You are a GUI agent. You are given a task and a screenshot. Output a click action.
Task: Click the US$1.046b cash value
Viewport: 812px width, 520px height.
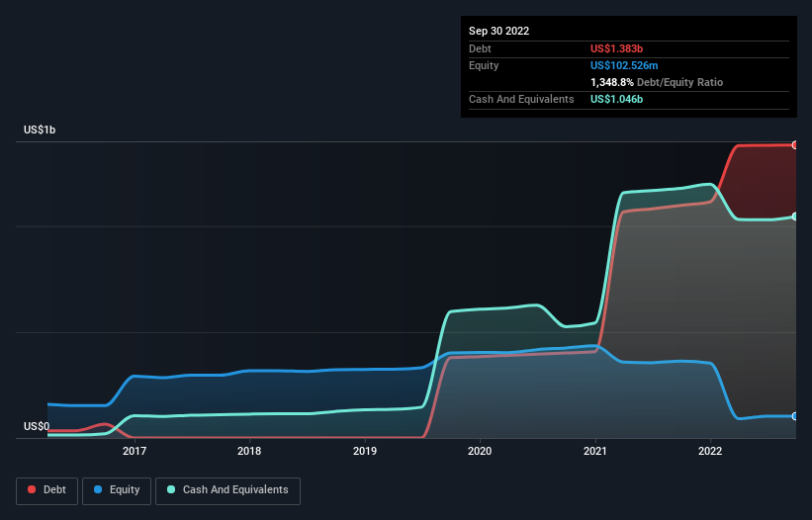[616, 99]
